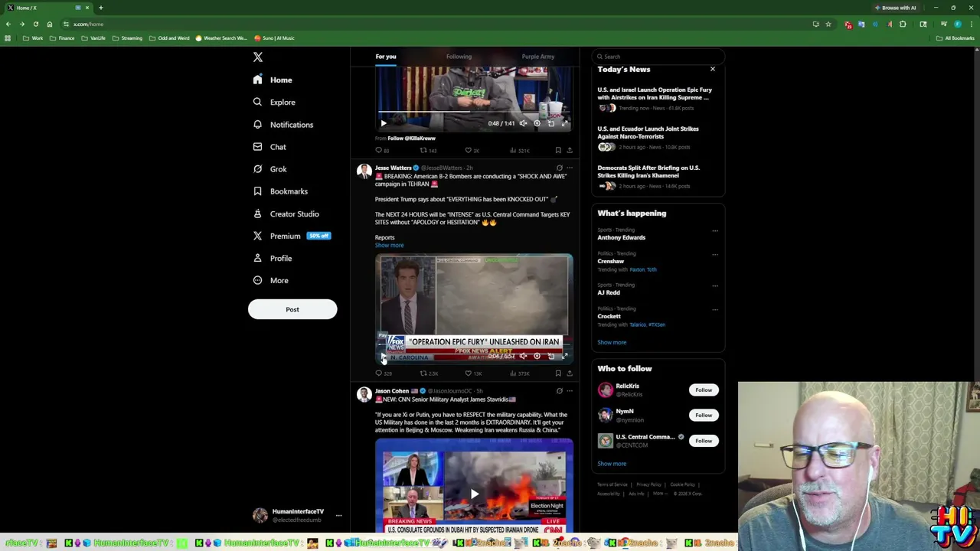
Task: View analytics for Jesse Watters post (373K)
Action: (x=519, y=373)
